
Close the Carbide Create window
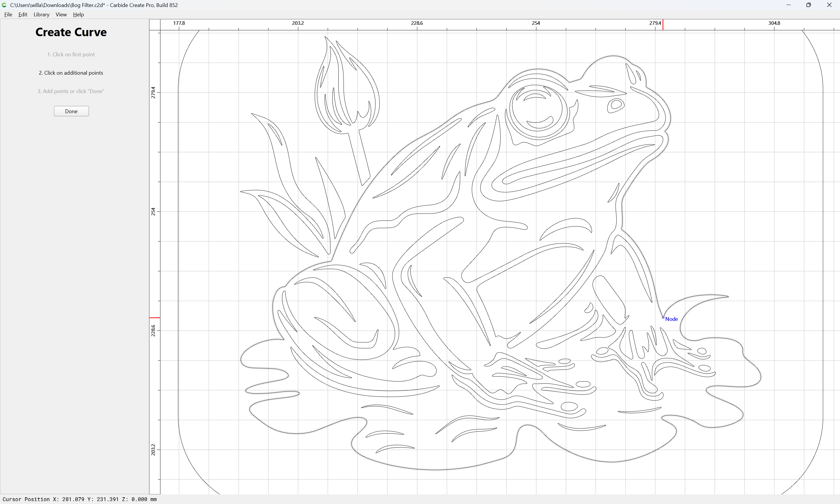829,5
